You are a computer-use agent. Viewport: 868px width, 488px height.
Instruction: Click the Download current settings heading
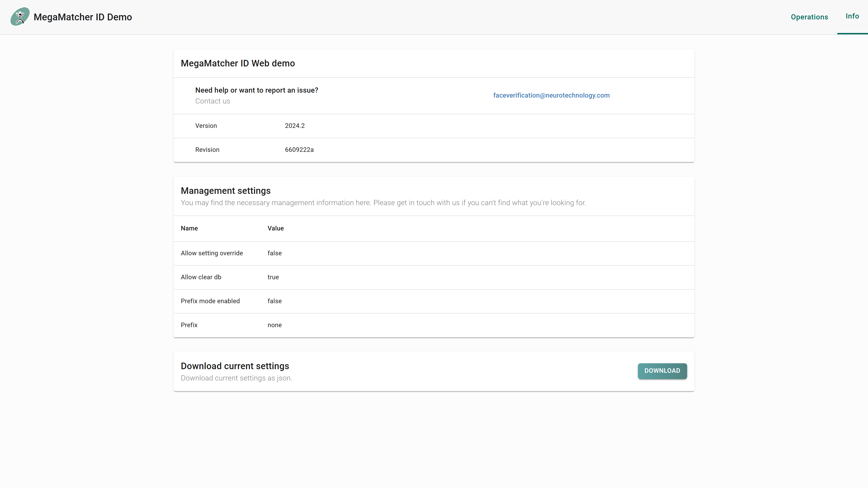coord(235,366)
